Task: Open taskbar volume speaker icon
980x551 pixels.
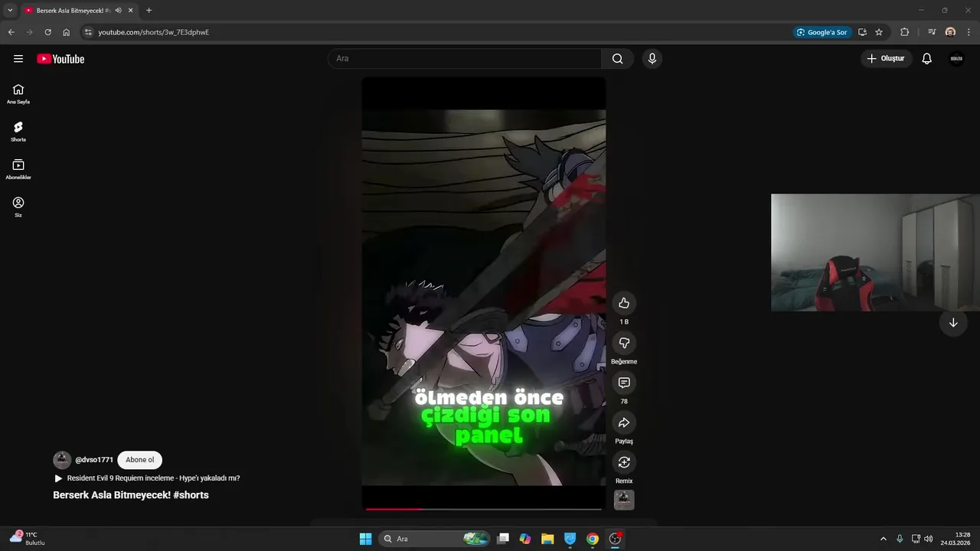Action: [928, 539]
